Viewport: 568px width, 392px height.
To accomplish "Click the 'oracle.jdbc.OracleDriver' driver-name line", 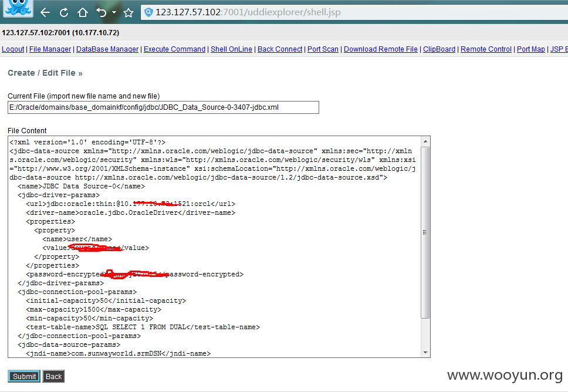I will tap(131, 212).
